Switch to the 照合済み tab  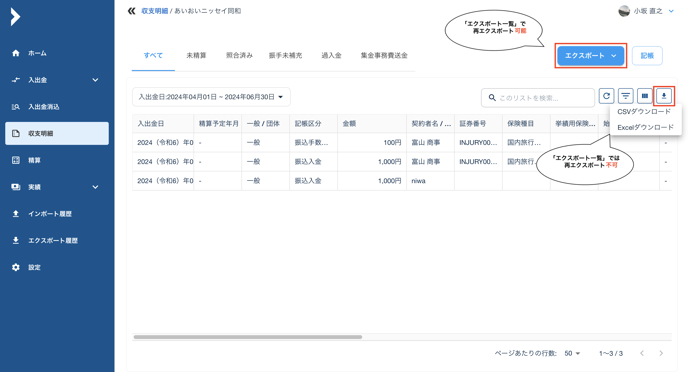tap(239, 55)
